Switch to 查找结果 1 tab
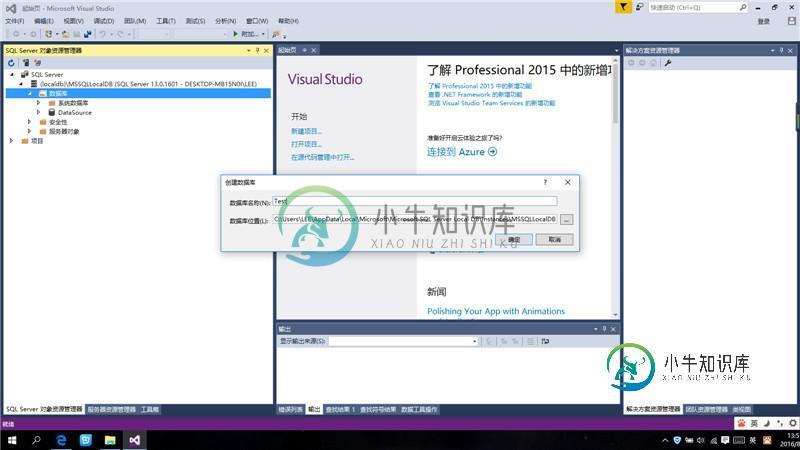 340,409
